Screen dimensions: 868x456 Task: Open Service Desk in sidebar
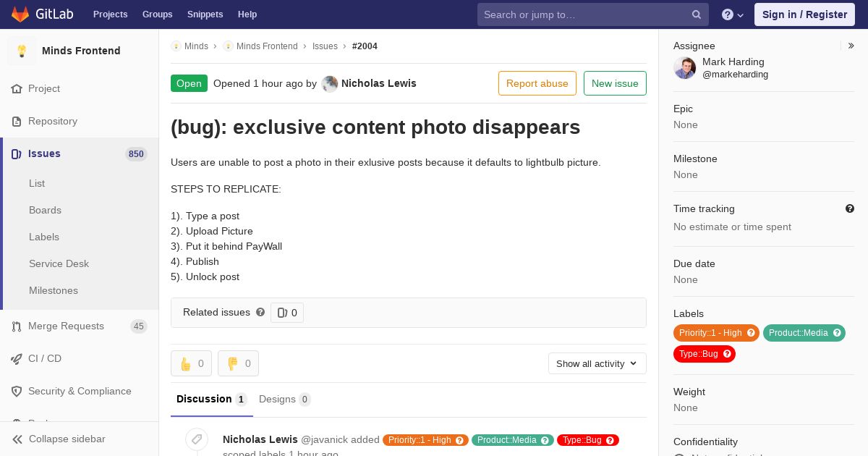coord(59,263)
